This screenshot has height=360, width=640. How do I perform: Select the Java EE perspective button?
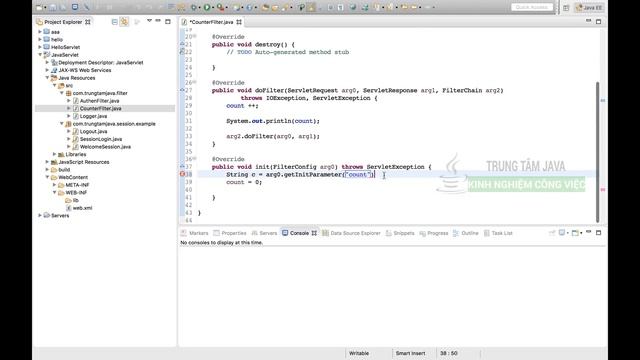click(589, 8)
